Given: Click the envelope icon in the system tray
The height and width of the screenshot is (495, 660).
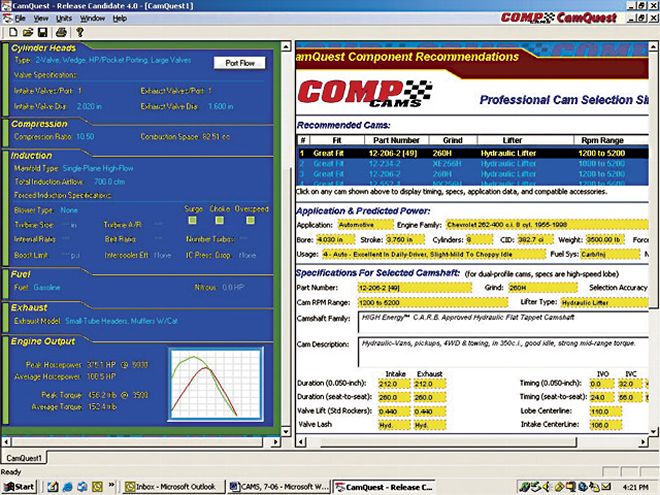Looking at the screenshot, I should [606, 487].
